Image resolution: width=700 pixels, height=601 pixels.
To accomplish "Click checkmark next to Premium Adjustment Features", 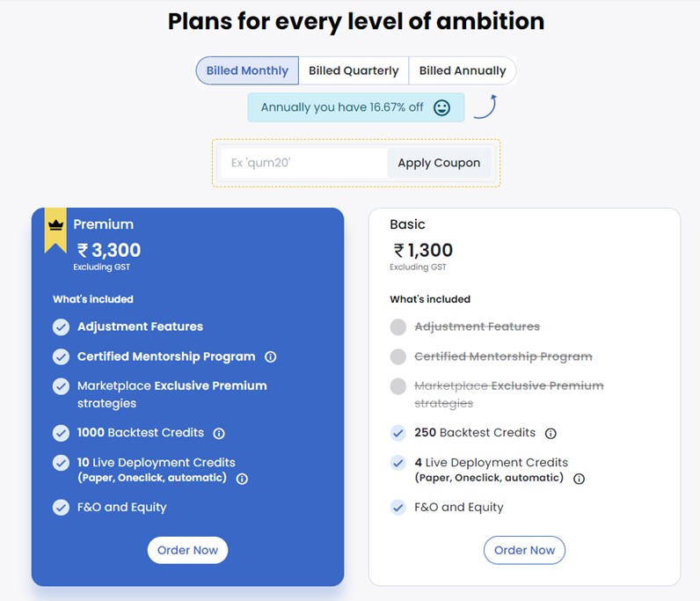I will [61, 327].
